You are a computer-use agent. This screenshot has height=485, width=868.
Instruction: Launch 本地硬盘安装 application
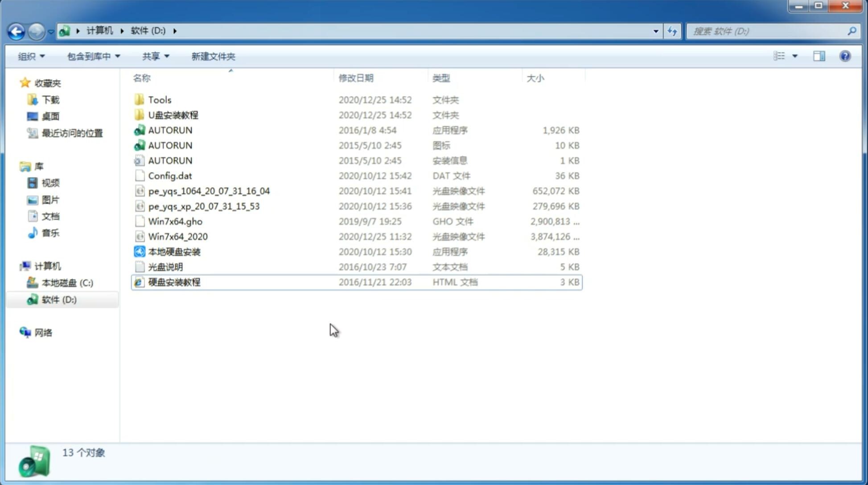174,251
